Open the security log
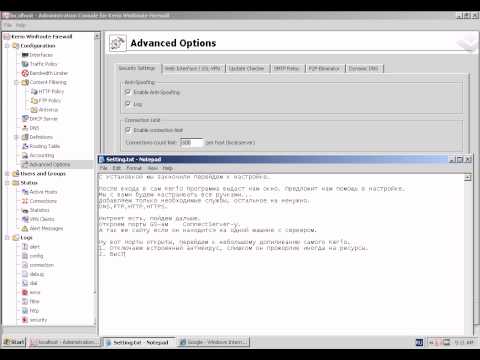 click(34, 320)
